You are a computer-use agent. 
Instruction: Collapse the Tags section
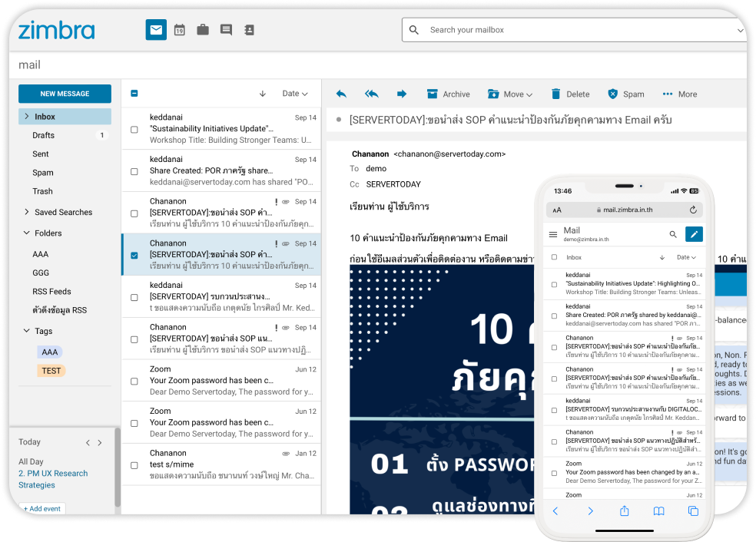(27, 331)
